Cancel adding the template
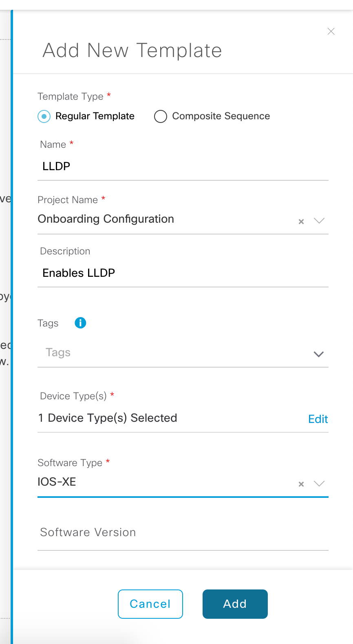353x644 pixels. pos(150,604)
